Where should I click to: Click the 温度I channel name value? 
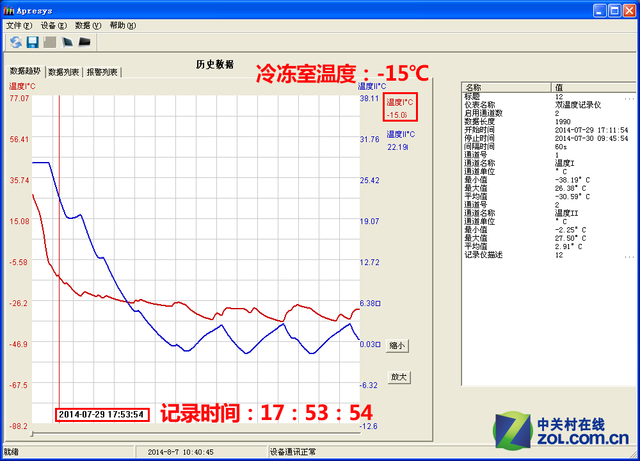pyautogui.click(x=564, y=163)
